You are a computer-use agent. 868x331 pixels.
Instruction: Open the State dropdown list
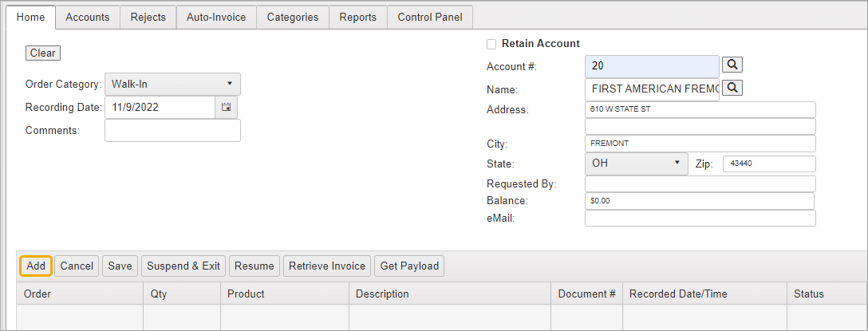(x=636, y=163)
